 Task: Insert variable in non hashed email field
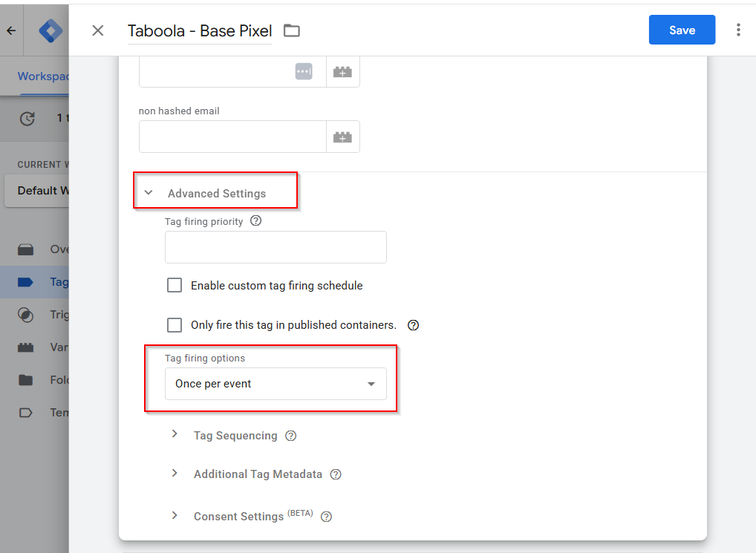343,137
